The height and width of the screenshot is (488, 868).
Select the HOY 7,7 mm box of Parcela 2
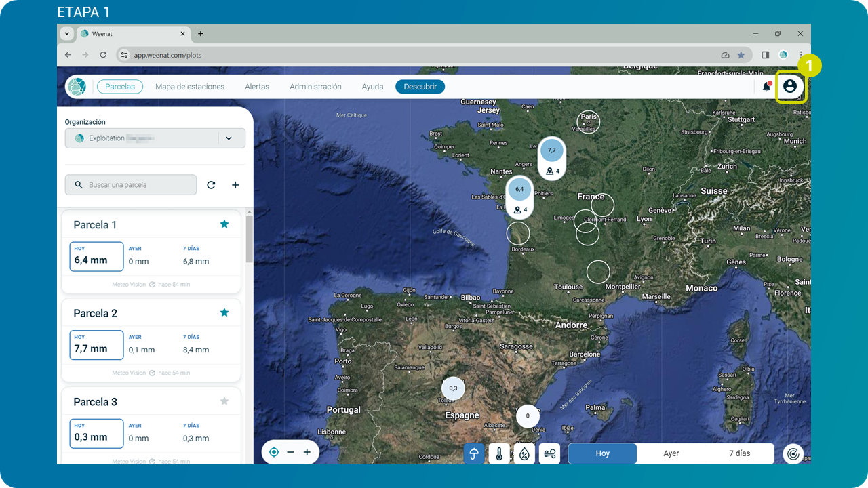pos(96,344)
